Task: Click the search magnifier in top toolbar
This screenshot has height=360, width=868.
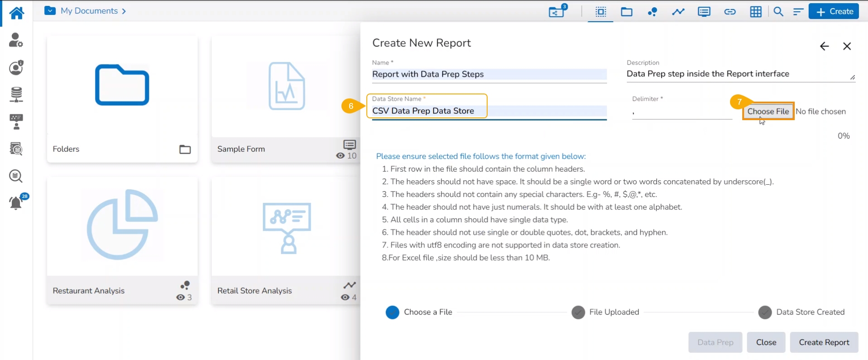Action: (x=778, y=12)
